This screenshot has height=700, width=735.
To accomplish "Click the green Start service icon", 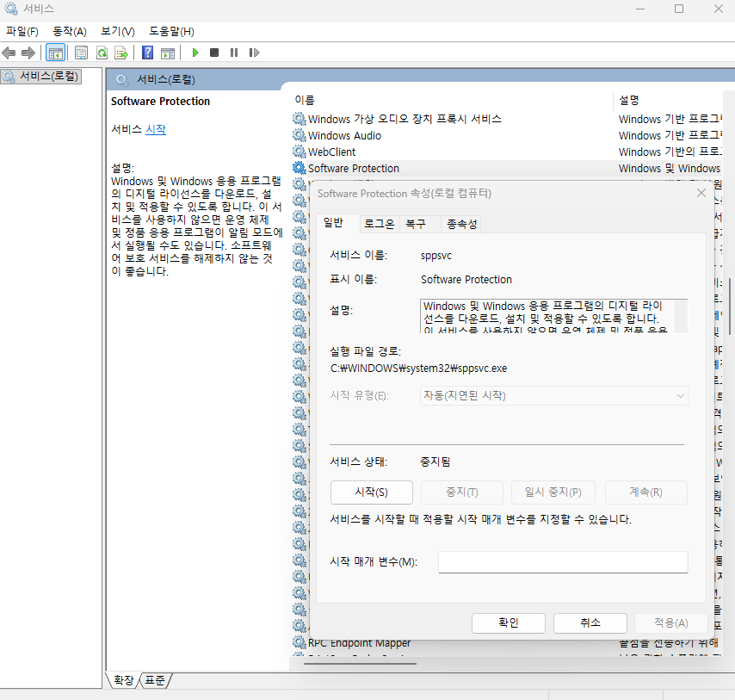I will coord(195,53).
